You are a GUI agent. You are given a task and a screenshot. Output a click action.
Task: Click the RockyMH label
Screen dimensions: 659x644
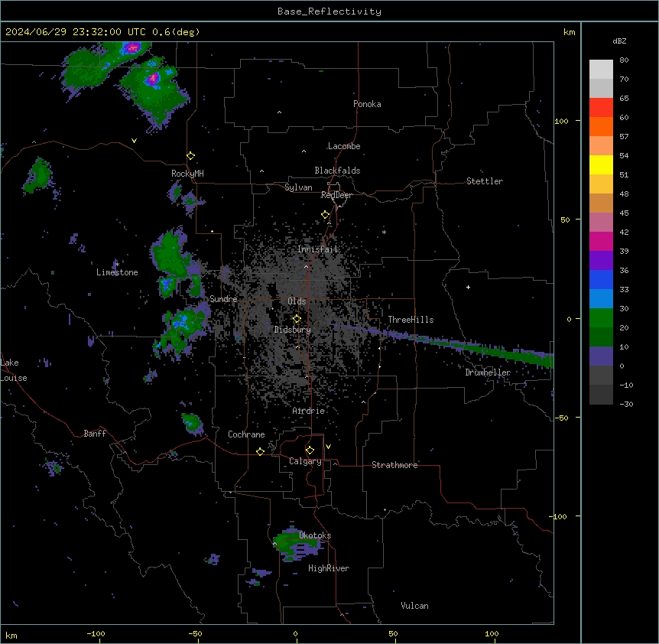pyautogui.click(x=187, y=174)
